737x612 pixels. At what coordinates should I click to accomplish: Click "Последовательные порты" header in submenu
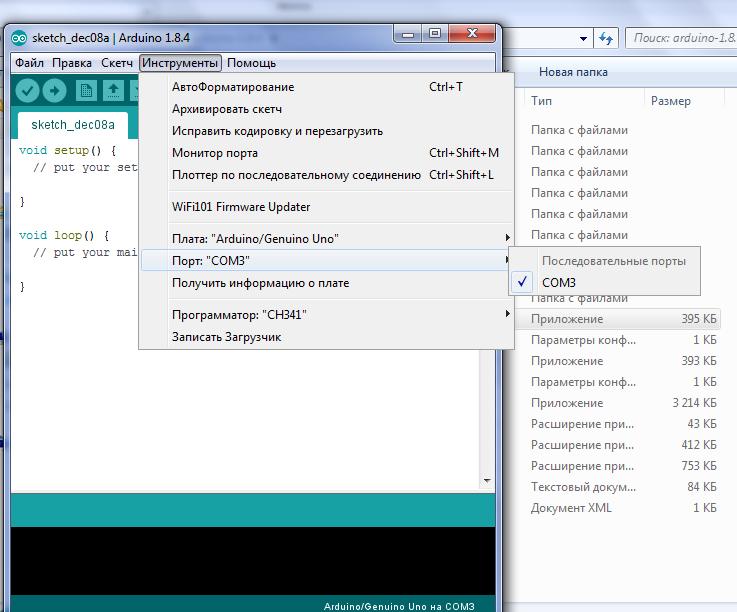[613, 260]
